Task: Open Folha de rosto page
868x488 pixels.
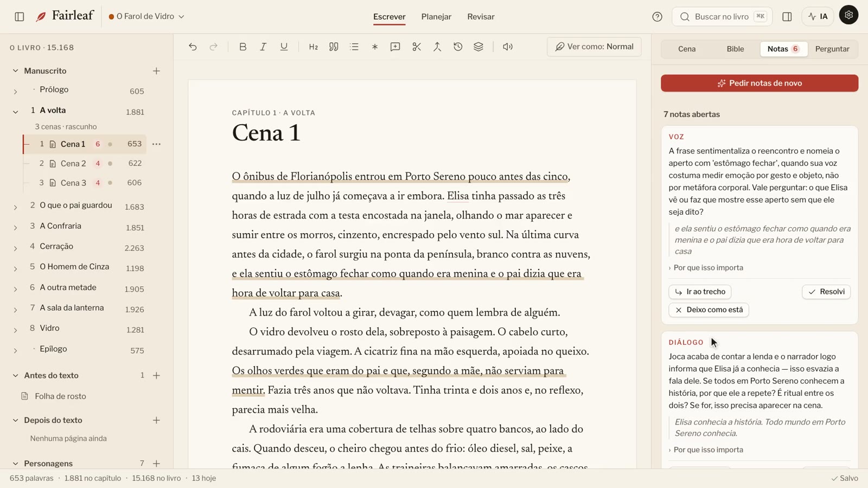Action: pyautogui.click(x=60, y=396)
